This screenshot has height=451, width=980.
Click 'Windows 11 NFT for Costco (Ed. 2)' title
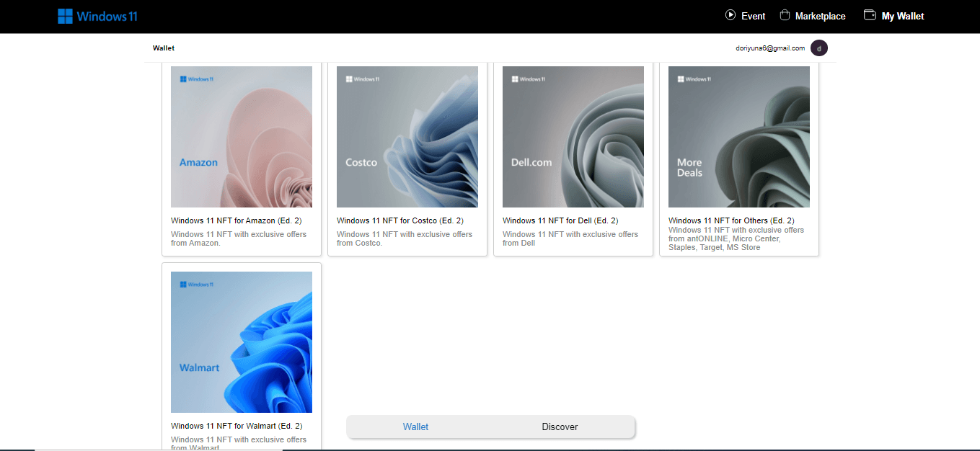coord(400,220)
